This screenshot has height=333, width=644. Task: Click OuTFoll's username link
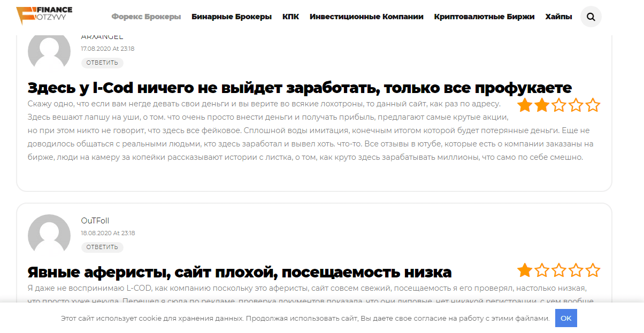94,220
